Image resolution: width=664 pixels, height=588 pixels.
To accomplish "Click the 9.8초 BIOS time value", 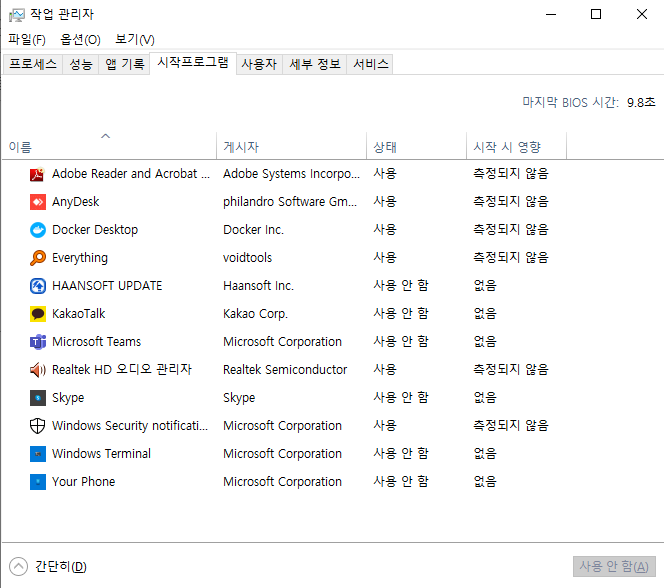I will pos(641,102).
